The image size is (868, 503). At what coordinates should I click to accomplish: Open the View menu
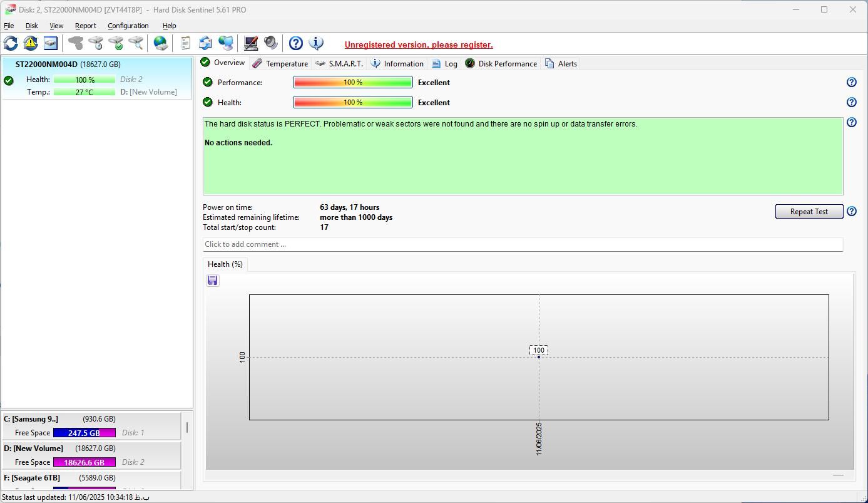(x=56, y=26)
